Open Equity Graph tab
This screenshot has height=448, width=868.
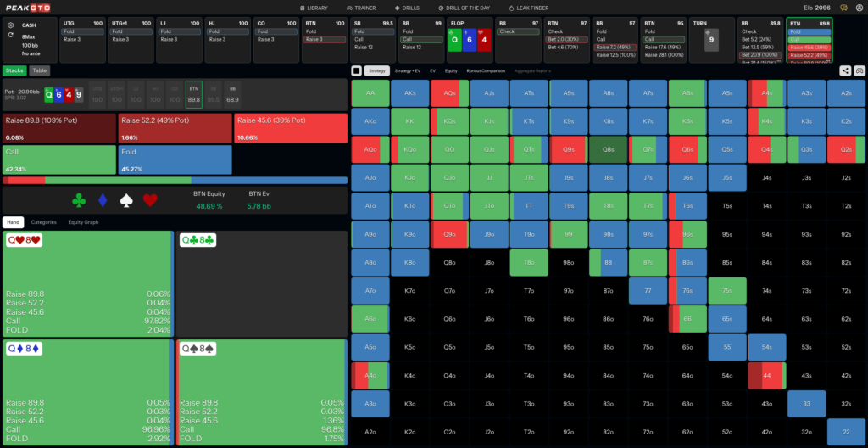pyautogui.click(x=83, y=222)
